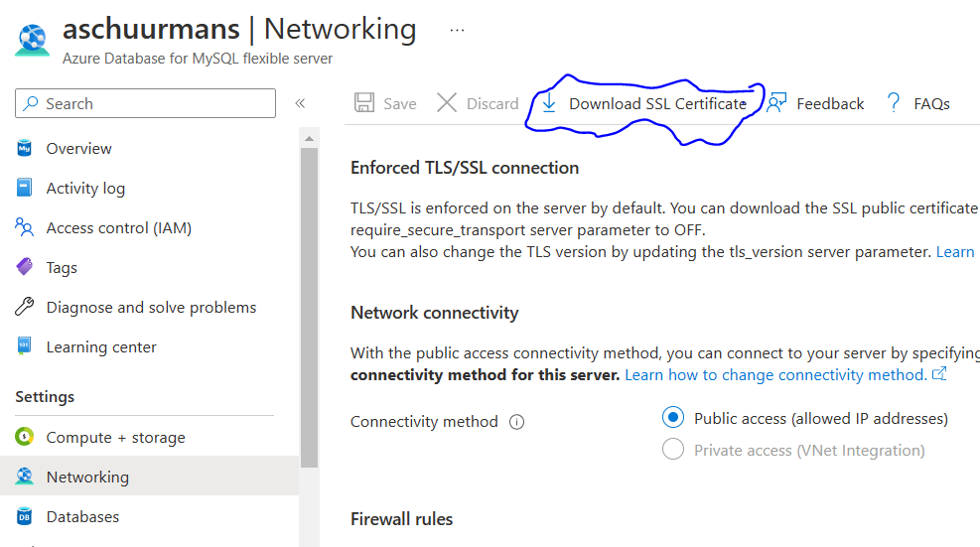
Task: Click the purple Tags icon
Action: click(25, 267)
